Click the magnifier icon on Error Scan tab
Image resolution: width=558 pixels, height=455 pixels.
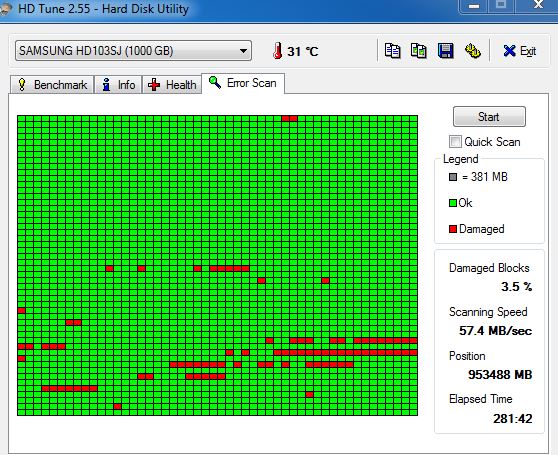(215, 82)
